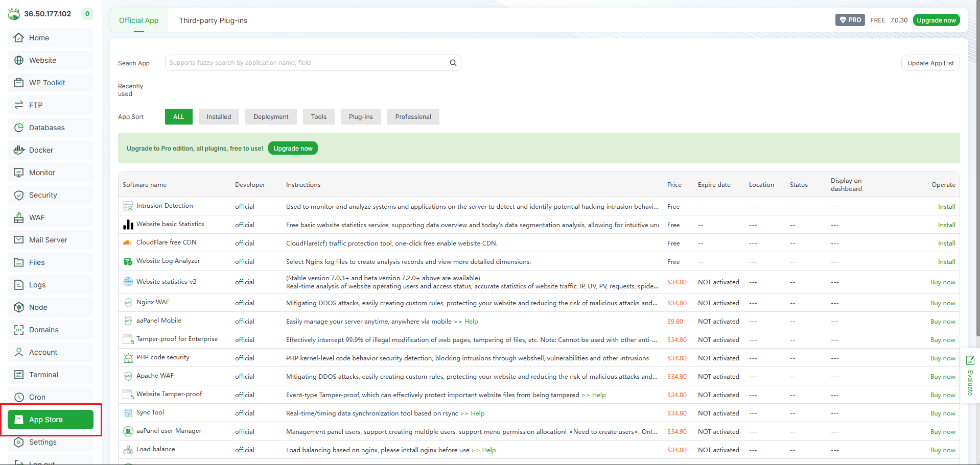Install Website basic Statistics

point(946,225)
